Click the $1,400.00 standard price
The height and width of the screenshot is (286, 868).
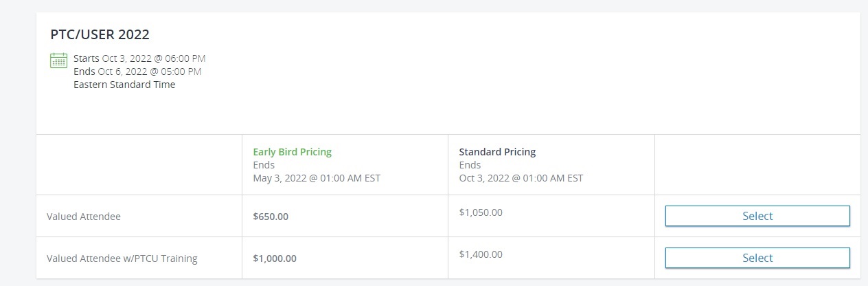(x=481, y=254)
